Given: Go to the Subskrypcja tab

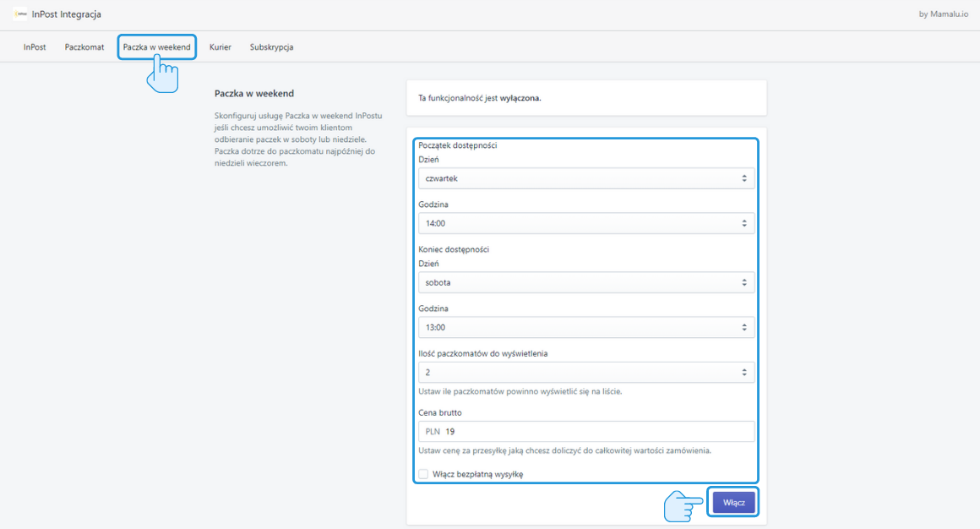Looking at the screenshot, I should pyautogui.click(x=271, y=46).
